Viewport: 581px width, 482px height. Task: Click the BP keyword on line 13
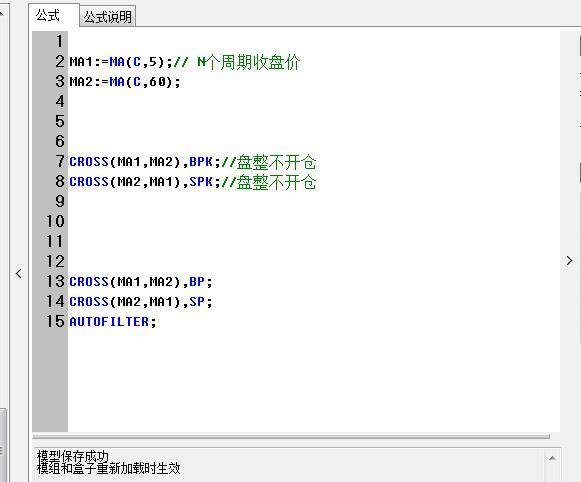point(197,282)
